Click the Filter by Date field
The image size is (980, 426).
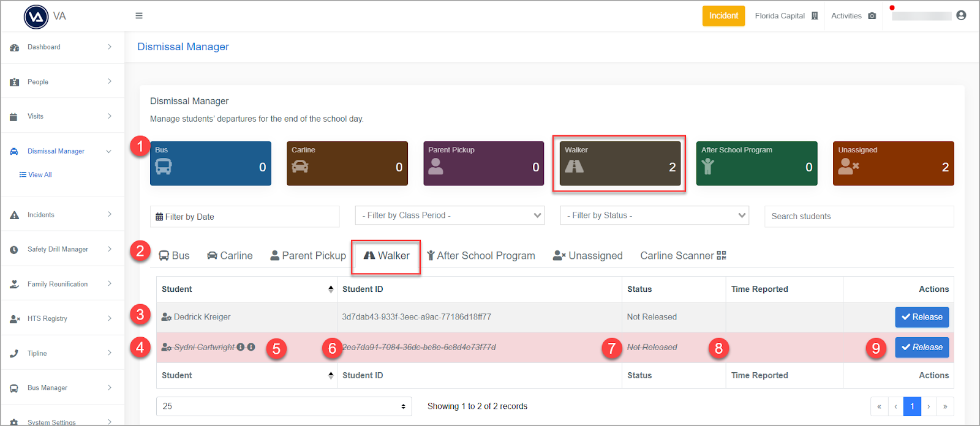(x=245, y=217)
